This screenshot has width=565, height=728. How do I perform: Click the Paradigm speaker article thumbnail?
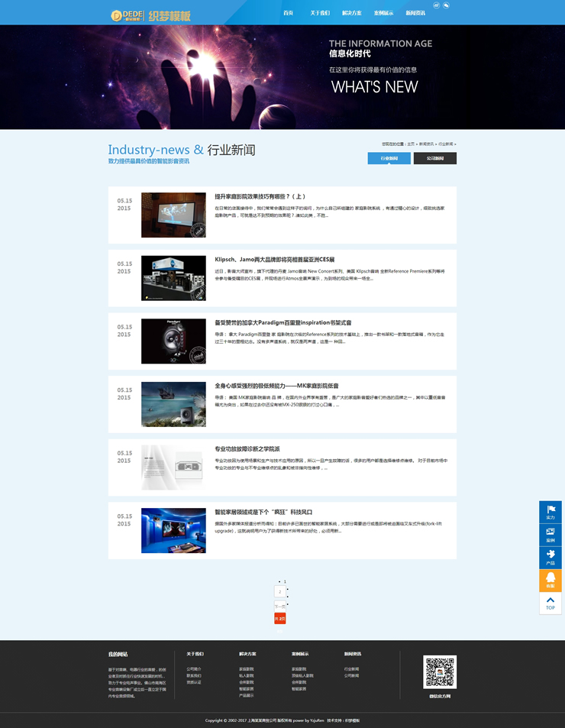pos(173,341)
